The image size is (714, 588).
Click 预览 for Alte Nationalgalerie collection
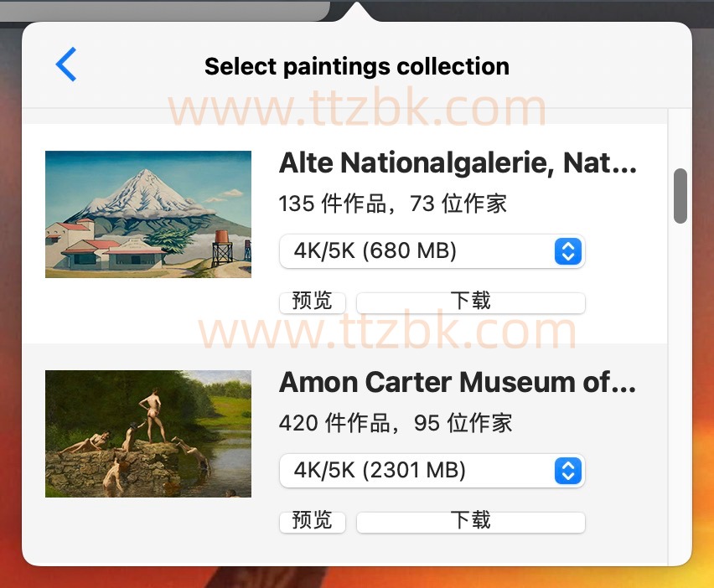[x=313, y=302]
